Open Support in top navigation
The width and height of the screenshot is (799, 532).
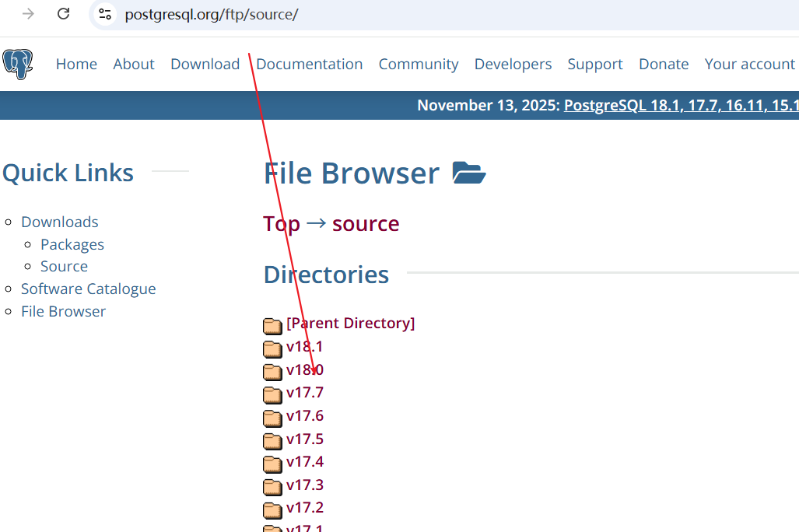pos(595,65)
